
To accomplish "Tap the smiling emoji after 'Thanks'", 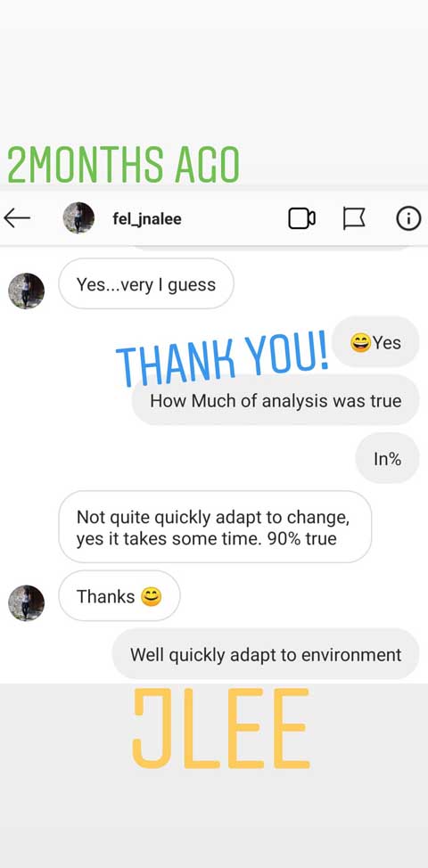I will 152,597.
